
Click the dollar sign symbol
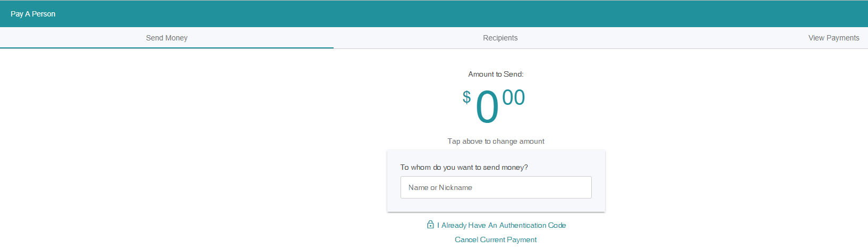[x=466, y=97]
